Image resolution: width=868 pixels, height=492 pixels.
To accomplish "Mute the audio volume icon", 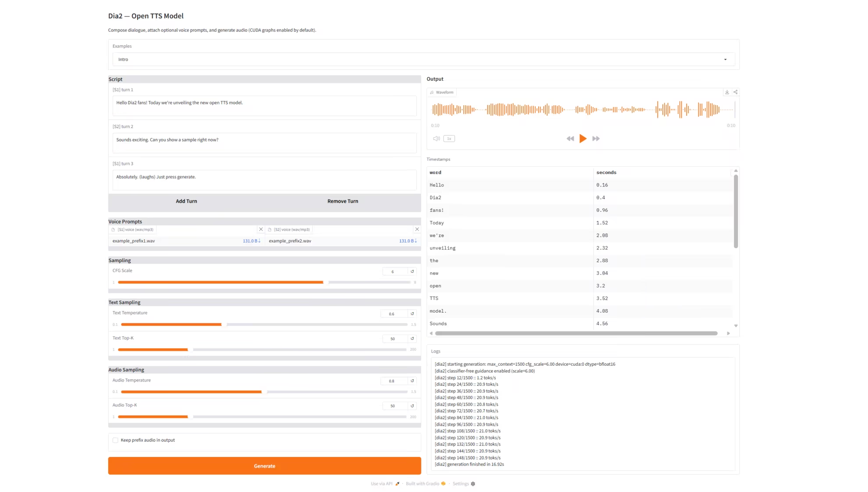I will (x=436, y=139).
